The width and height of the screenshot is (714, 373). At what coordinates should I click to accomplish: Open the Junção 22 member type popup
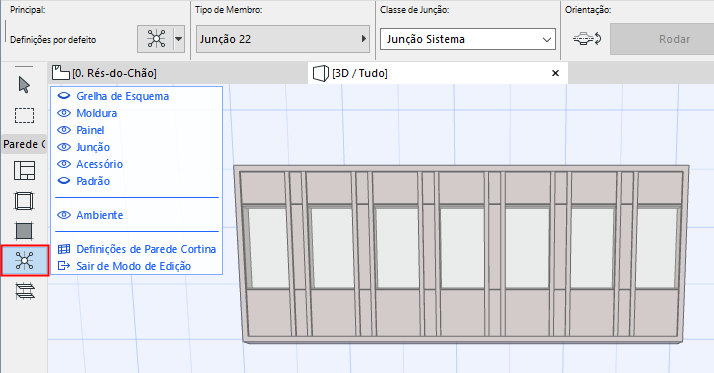pos(283,39)
